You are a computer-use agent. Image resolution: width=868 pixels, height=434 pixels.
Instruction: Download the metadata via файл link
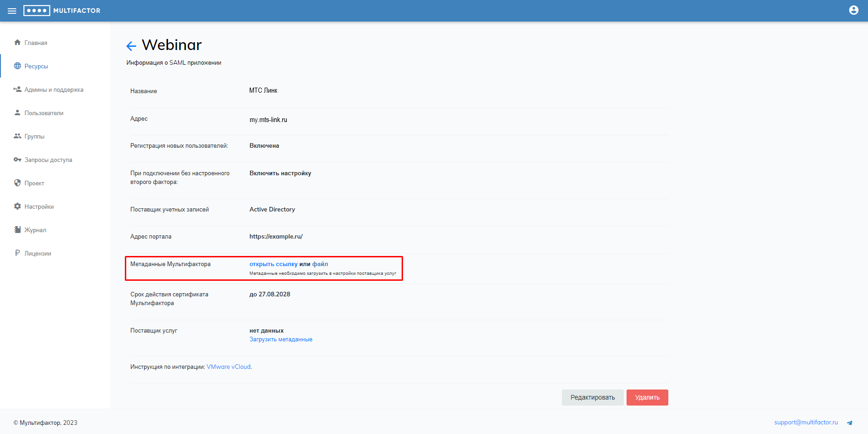pos(320,264)
